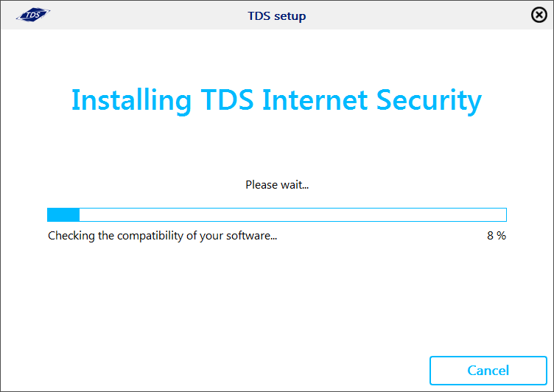This screenshot has width=554, height=392.
Task: Click the word setup in the title
Action: pyautogui.click(x=290, y=17)
